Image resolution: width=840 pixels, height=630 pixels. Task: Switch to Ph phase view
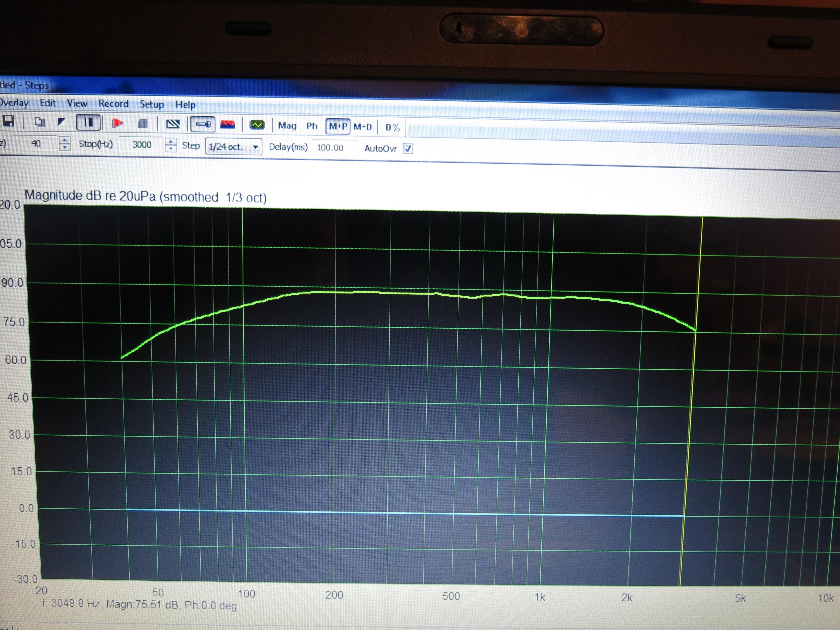pos(312,126)
